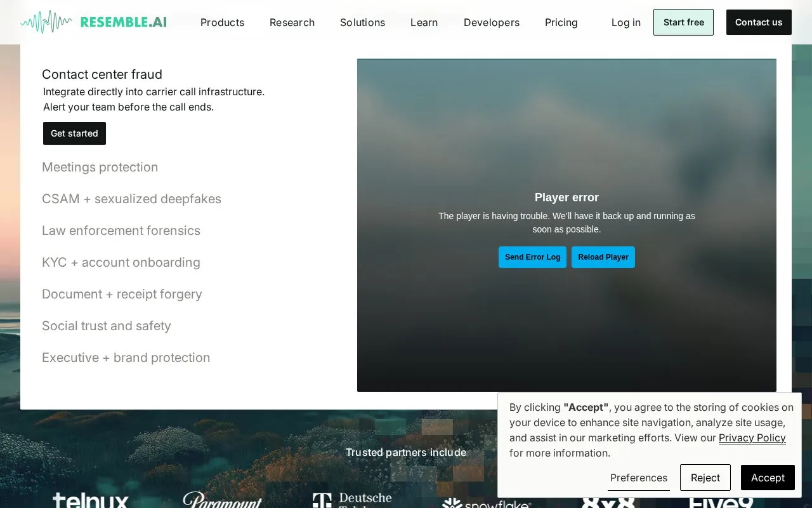Viewport: 812px width, 508px height.
Task: Select the Contact center fraud heading
Action: click(x=102, y=74)
